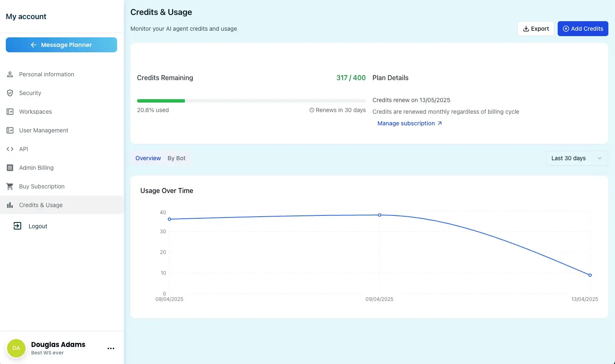Image resolution: width=615 pixels, height=364 pixels.
Task: Click the Workspaces sidebar icon
Action: (x=10, y=111)
